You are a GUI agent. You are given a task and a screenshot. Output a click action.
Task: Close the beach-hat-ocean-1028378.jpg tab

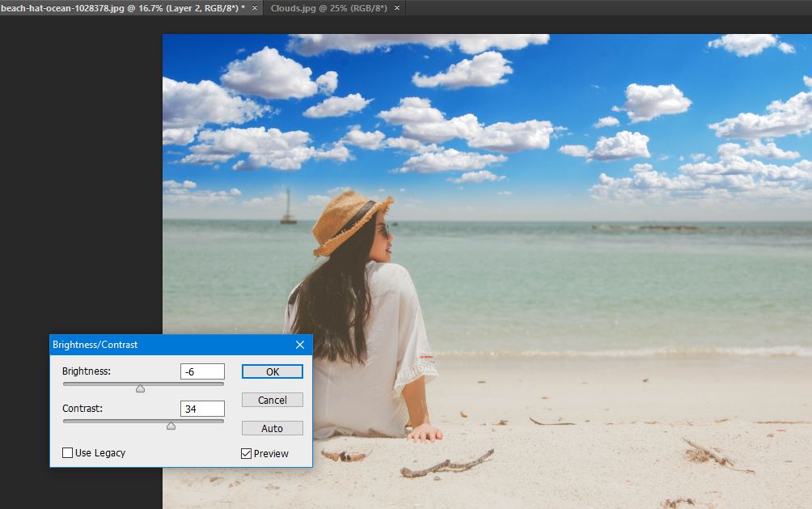click(255, 7)
